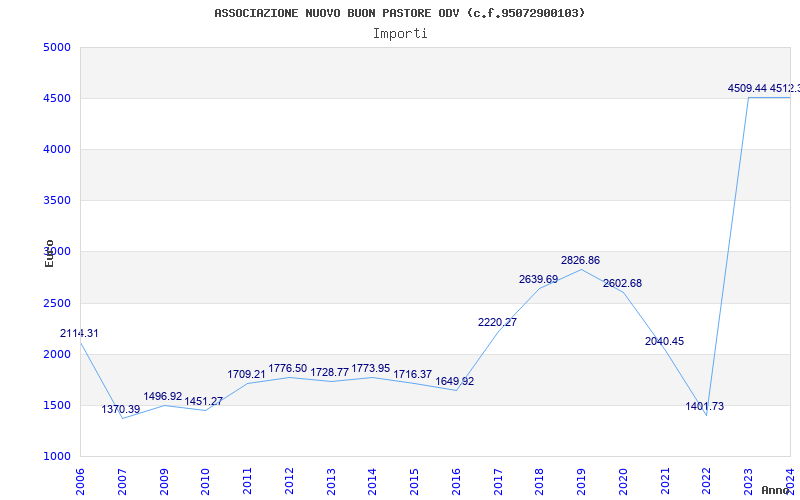
Task: Click the 2015 x-axis year label
Action: tap(414, 481)
